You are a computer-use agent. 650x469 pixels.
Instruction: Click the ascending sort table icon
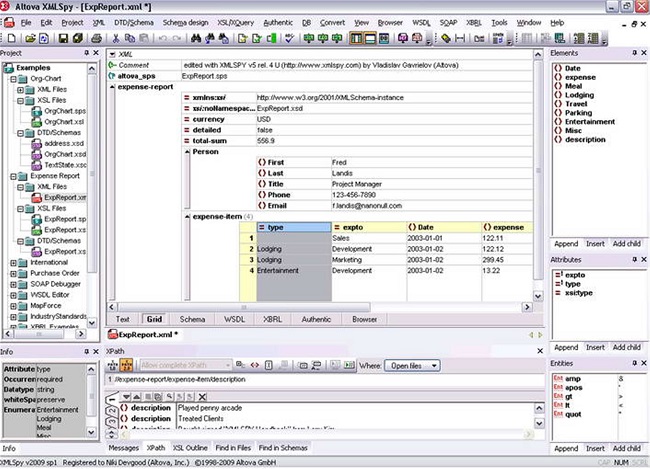point(579,39)
